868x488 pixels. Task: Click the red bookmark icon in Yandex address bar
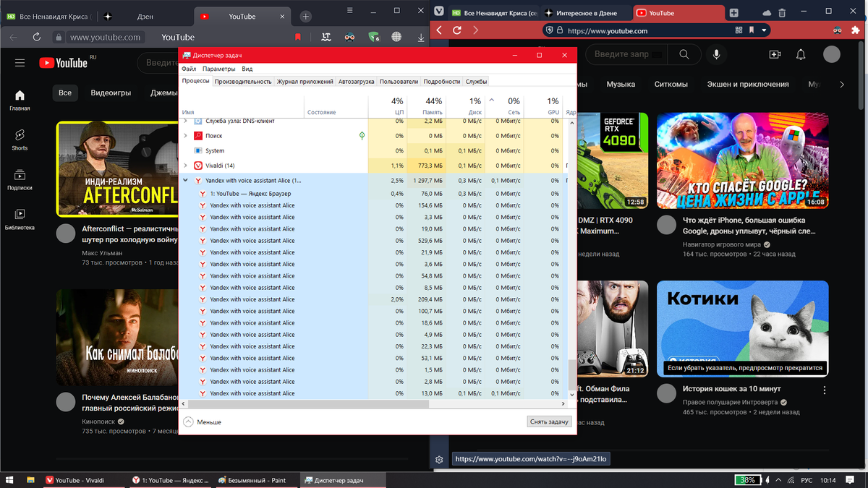pyautogui.click(x=298, y=37)
